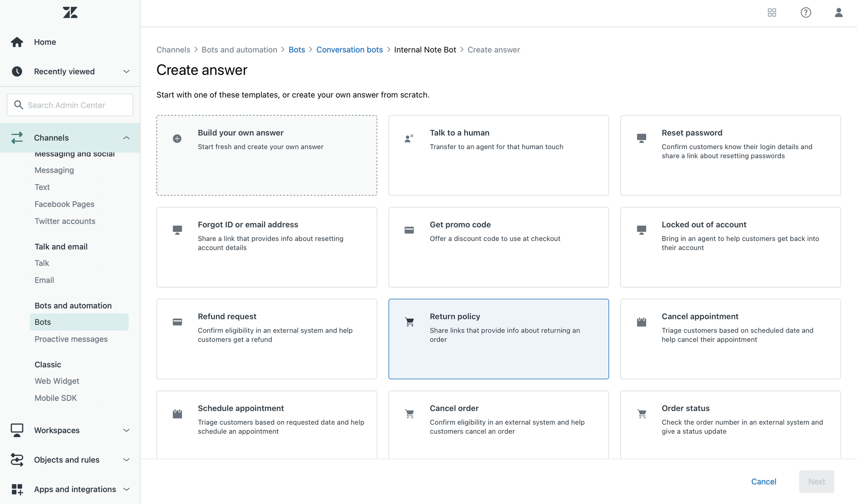
Task: Click the shopping cart icon on Cancel order
Action: click(409, 414)
